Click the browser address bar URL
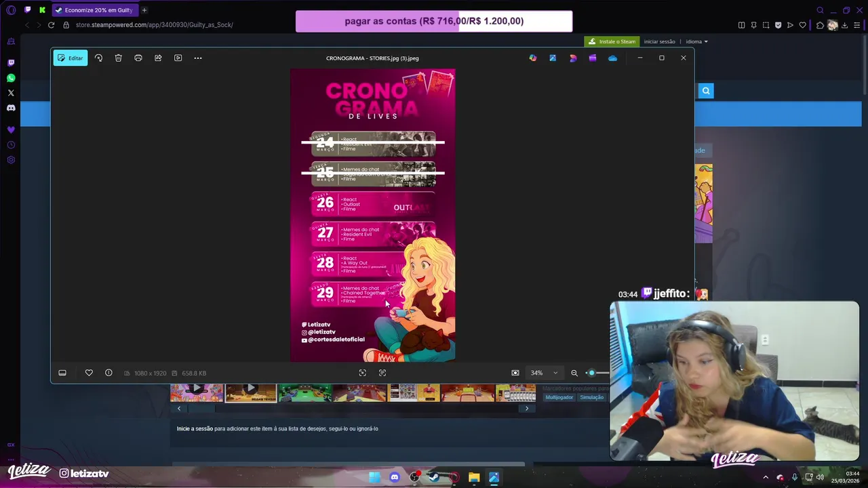868x488 pixels. tap(155, 25)
